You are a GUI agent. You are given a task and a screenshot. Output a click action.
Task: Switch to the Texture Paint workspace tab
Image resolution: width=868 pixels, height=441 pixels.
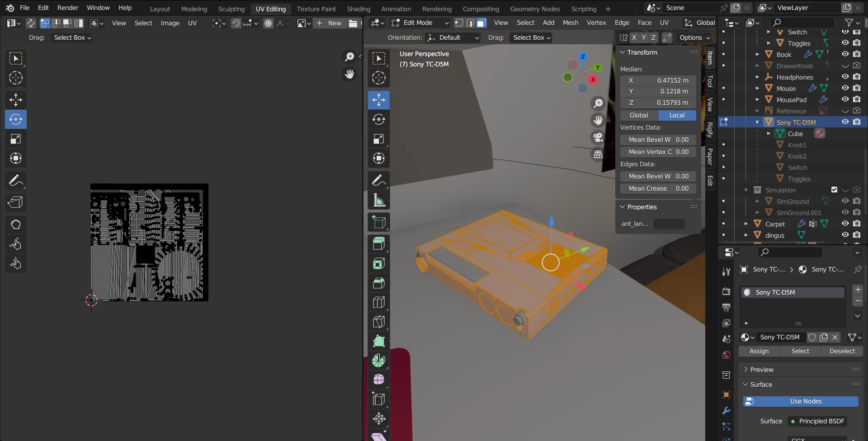[316, 9]
